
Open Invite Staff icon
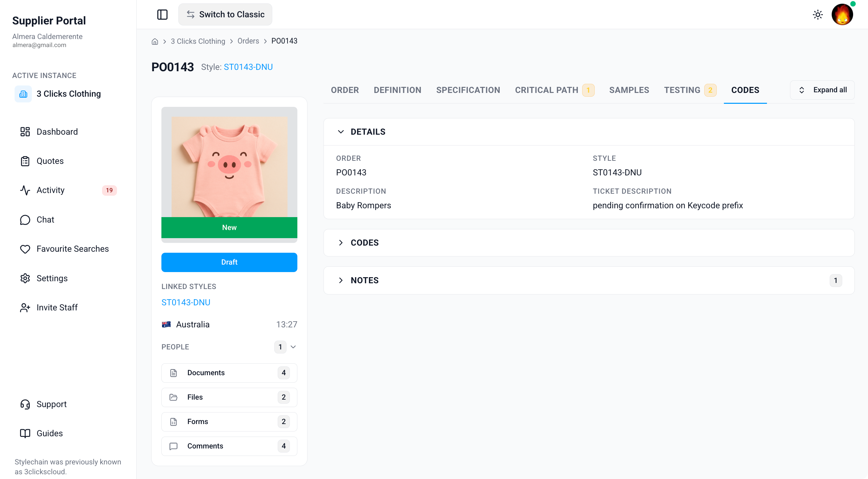click(25, 308)
